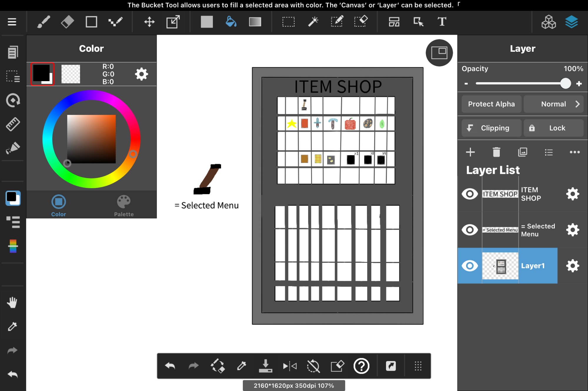
Task: Select the Text tool
Action: click(x=442, y=22)
